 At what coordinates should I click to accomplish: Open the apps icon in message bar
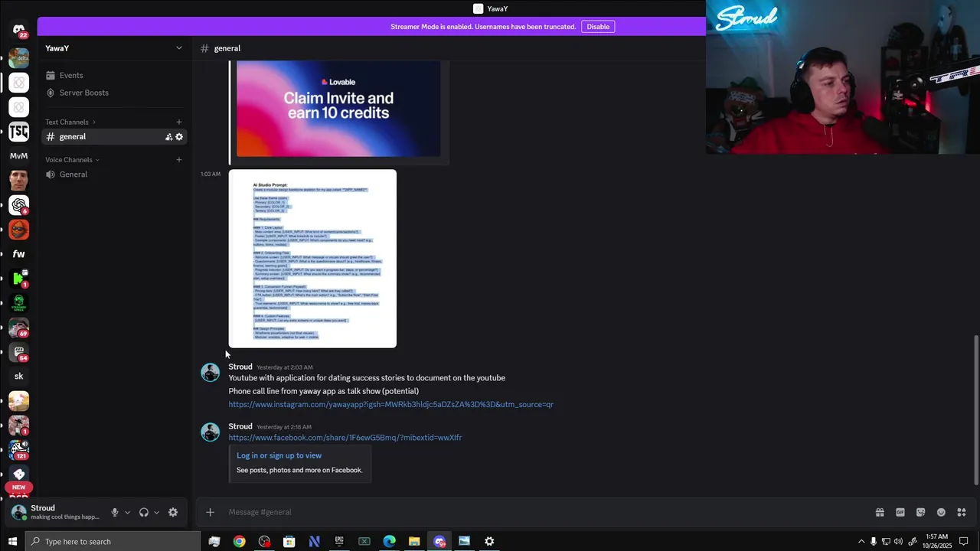point(962,513)
